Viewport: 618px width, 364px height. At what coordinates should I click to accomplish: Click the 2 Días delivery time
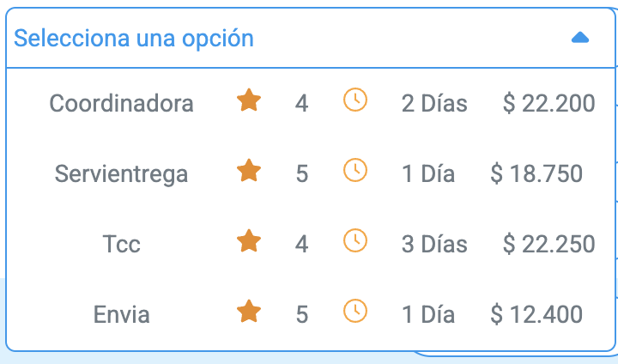tap(434, 103)
